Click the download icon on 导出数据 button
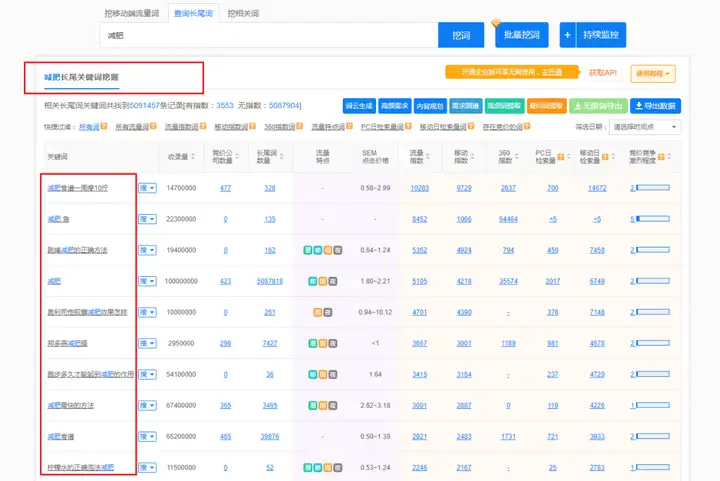The width and height of the screenshot is (720, 481). point(638,105)
